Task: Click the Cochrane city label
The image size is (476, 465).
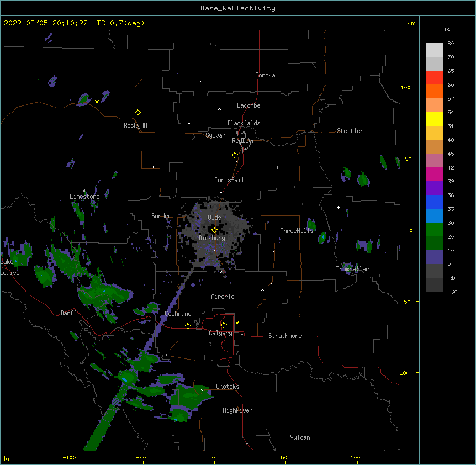Action: (178, 314)
